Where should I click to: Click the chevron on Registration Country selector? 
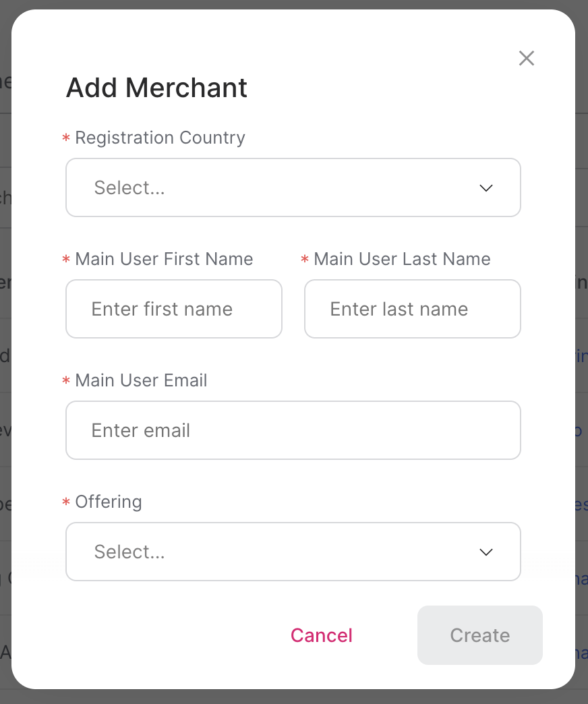(486, 188)
